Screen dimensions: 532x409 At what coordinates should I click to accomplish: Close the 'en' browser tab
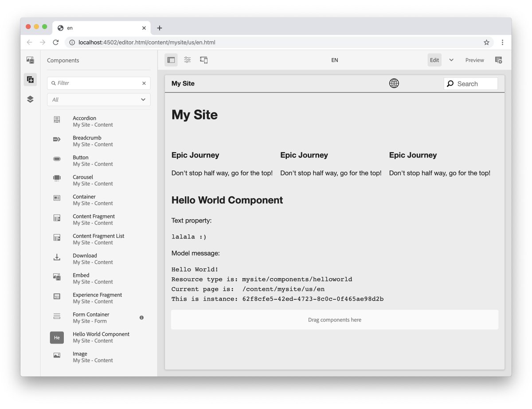pos(144,28)
